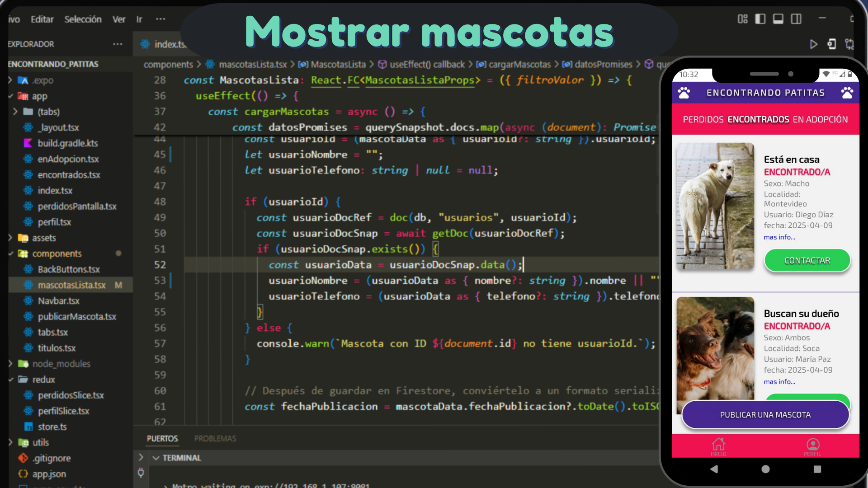
Task: Open the Selección menu
Action: click(x=83, y=19)
